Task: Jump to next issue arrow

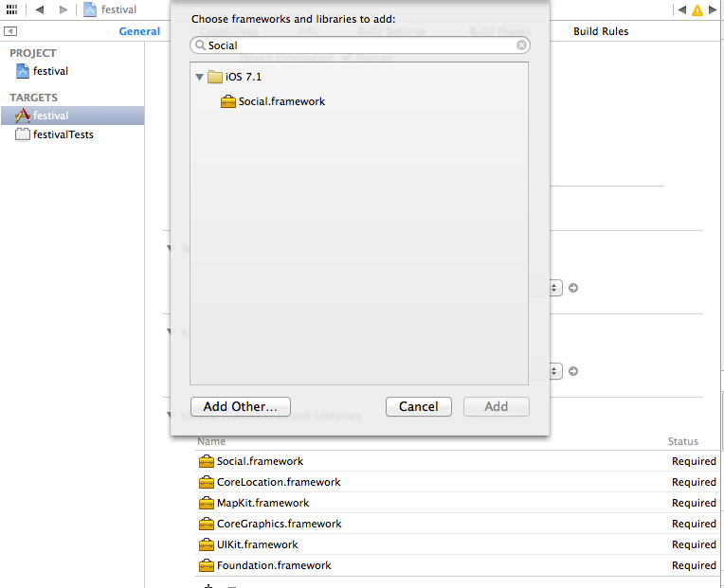Action: click(x=713, y=9)
